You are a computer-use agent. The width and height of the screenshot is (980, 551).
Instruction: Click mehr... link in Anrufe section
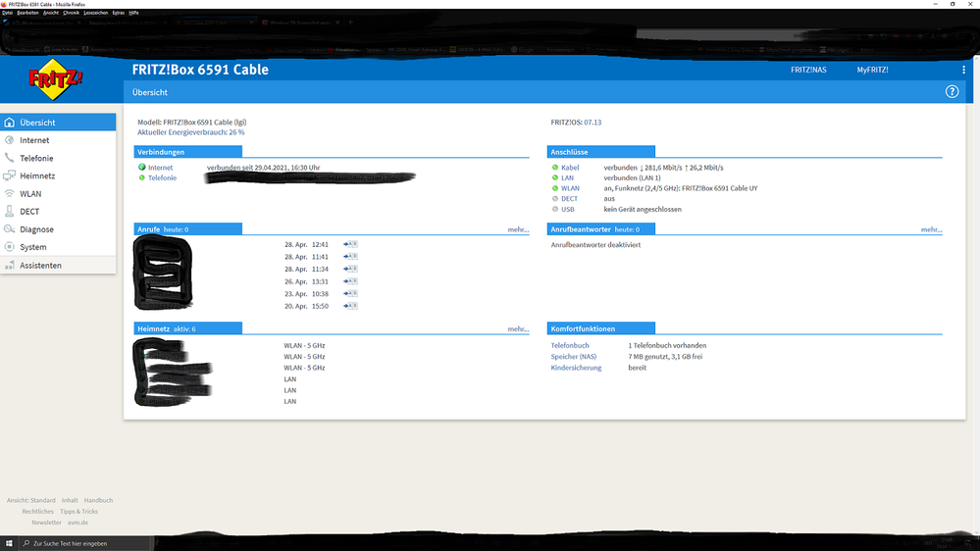pyautogui.click(x=518, y=229)
